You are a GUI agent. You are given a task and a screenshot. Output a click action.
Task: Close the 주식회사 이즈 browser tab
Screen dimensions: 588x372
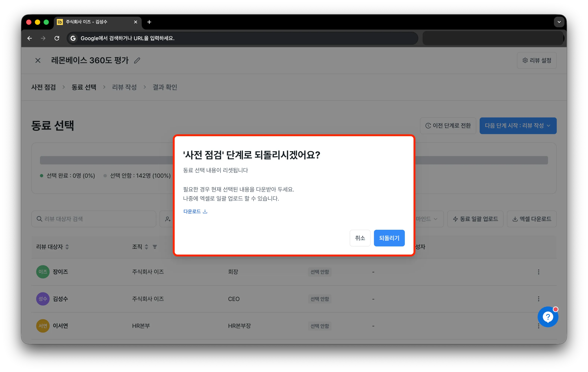(x=135, y=22)
